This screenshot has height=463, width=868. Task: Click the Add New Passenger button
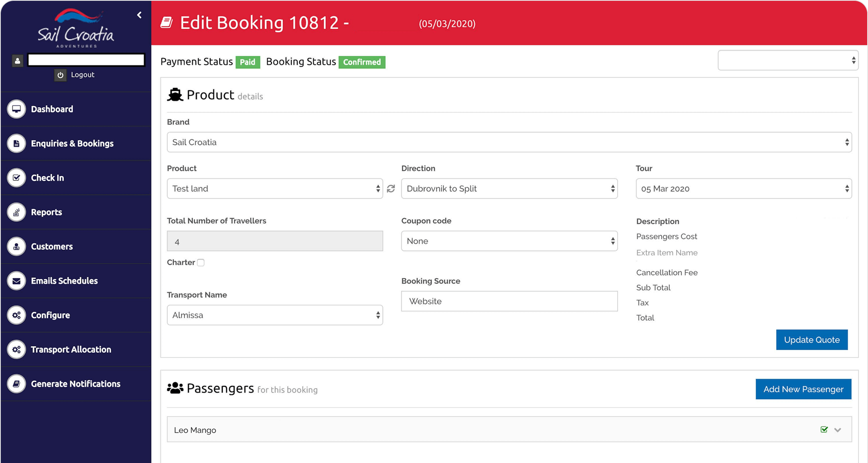pos(803,389)
